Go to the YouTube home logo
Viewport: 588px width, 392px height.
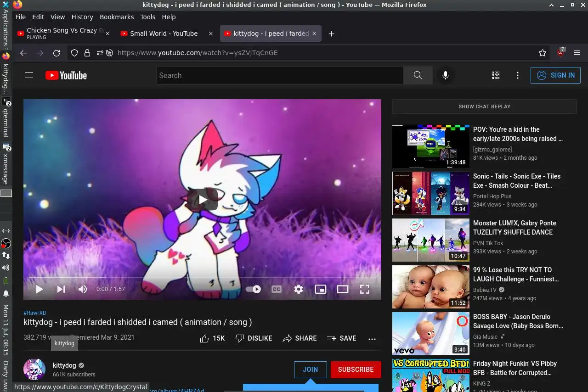click(66, 75)
